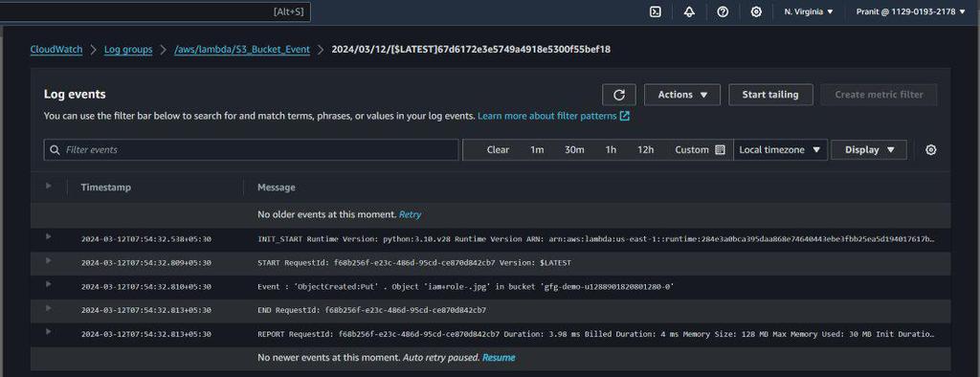
Task: Click the top search bar with Alt+S
Action: (155, 11)
